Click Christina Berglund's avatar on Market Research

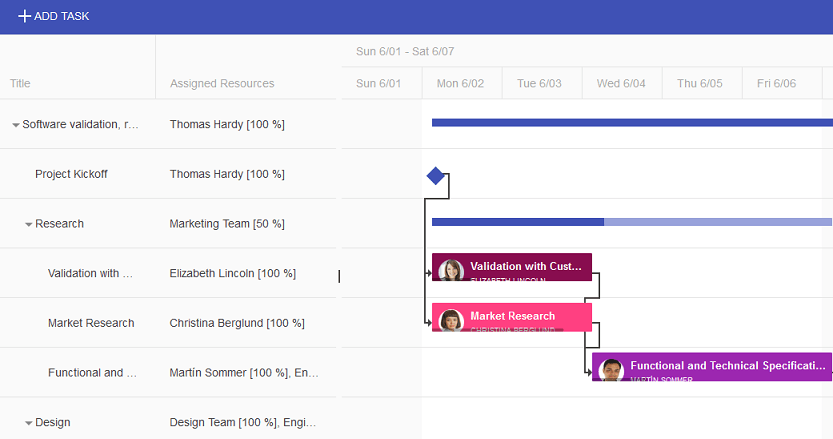[452, 320]
